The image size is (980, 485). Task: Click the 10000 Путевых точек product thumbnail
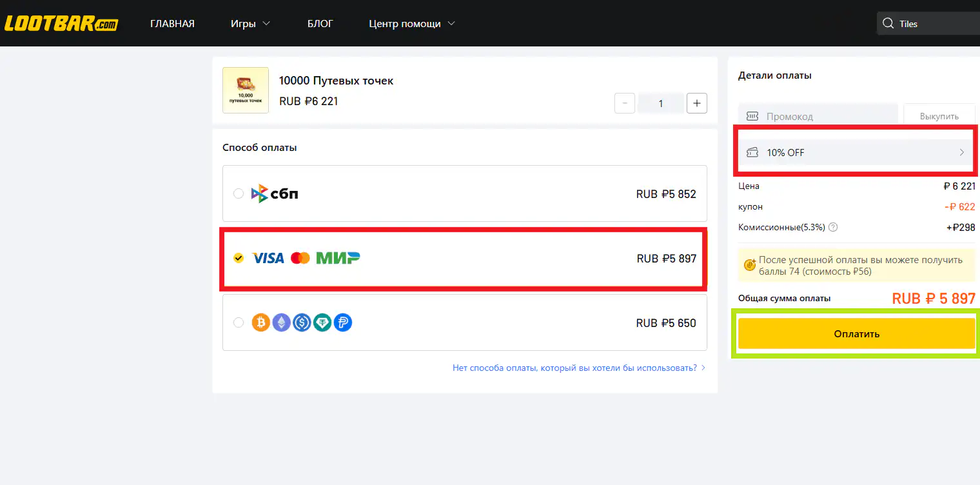click(x=246, y=90)
